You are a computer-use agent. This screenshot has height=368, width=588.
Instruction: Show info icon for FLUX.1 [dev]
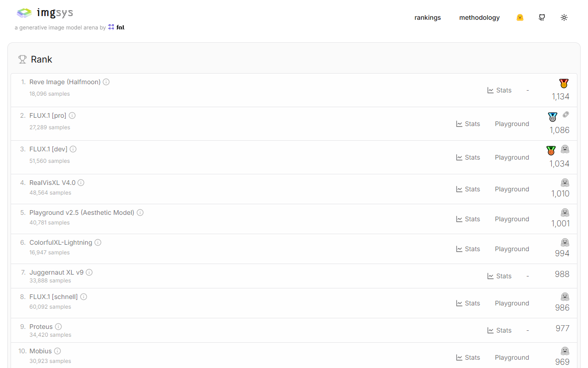click(73, 149)
